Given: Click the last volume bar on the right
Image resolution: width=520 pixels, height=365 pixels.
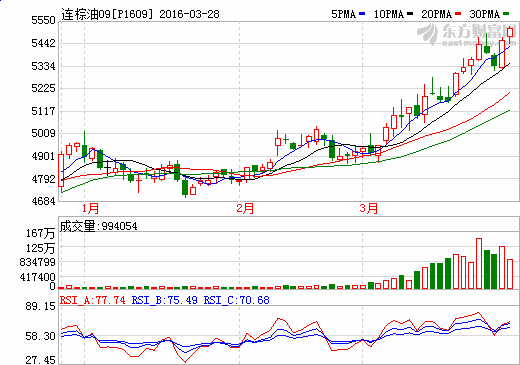Looking at the screenshot, I should (x=510, y=274).
